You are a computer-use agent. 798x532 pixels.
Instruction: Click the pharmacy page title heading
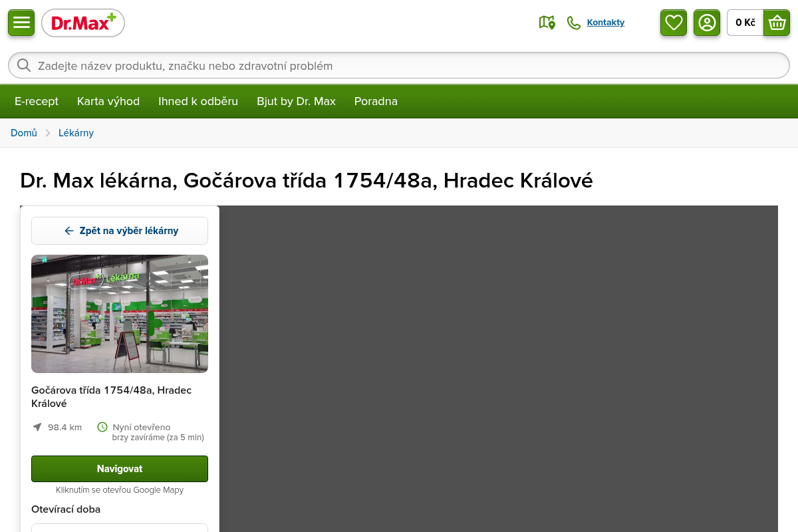[x=307, y=180]
